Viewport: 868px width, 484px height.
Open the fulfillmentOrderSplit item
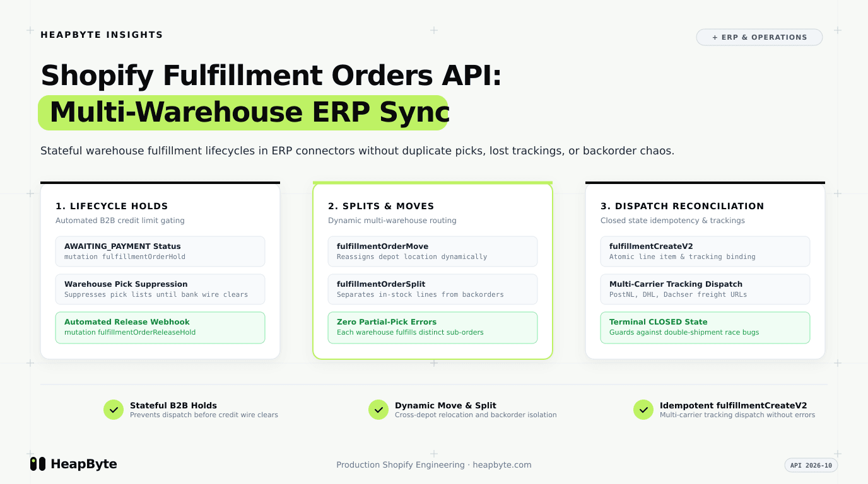coord(433,289)
